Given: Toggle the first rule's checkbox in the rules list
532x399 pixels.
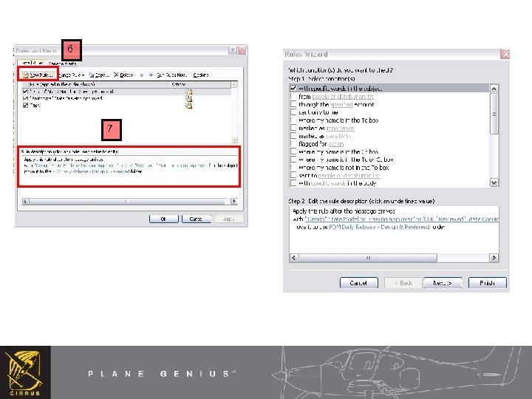Looking at the screenshot, I should 25,92.
